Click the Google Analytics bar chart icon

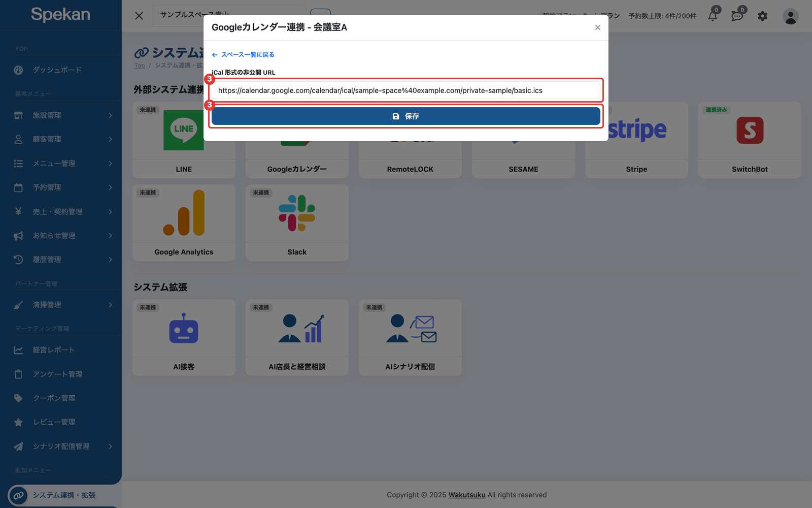coord(184,213)
